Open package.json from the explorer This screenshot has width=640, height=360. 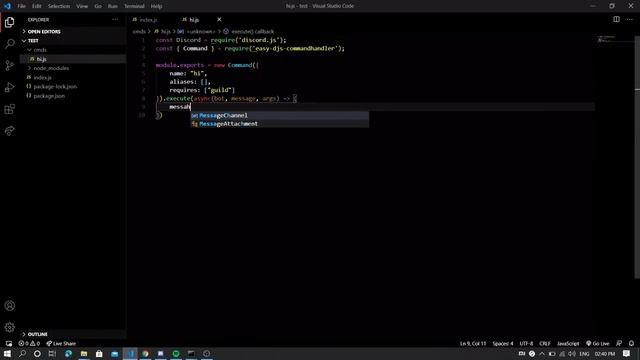pyautogui.click(x=73, y=96)
